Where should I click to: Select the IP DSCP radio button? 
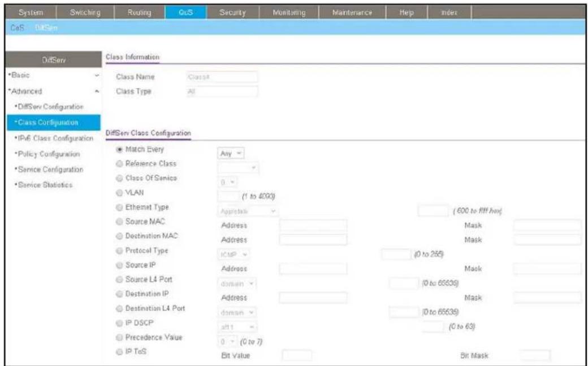pos(119,323)
